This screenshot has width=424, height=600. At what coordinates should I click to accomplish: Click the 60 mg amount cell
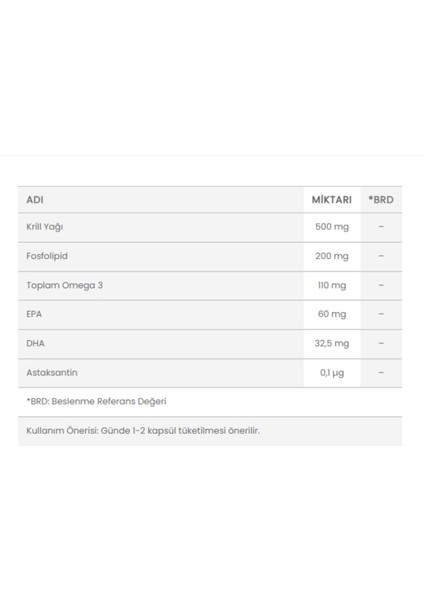pyautogui.click(x=332, y=314)
